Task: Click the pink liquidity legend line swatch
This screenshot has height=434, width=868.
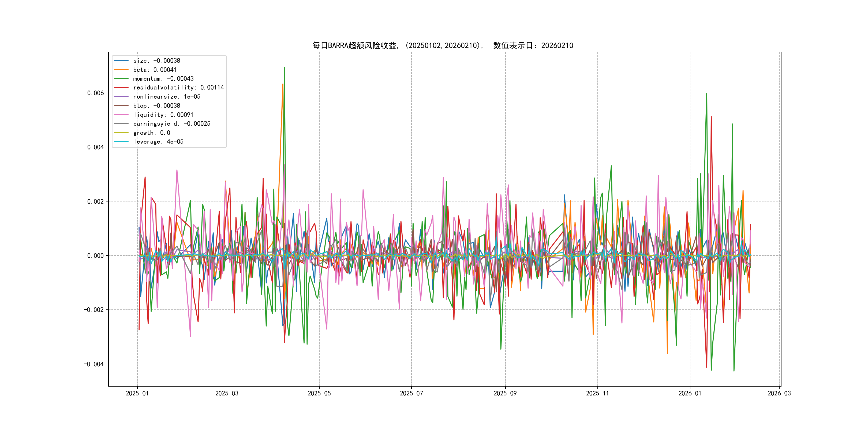Action: (121, 115)
